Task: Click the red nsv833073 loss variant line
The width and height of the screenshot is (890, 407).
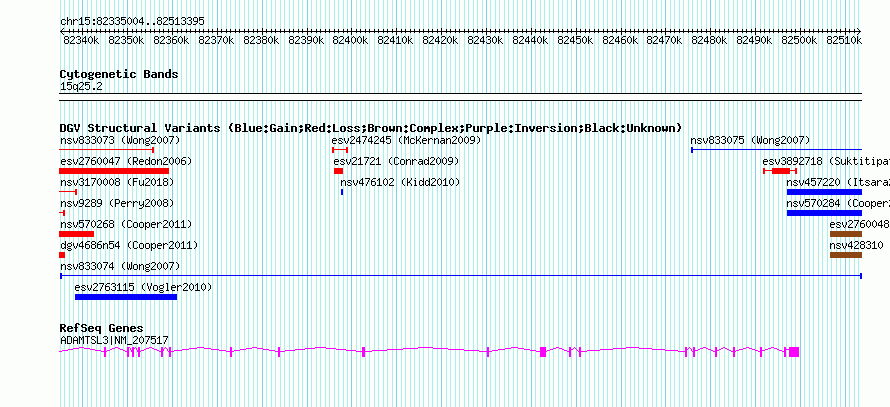Action: coord(107,150)
